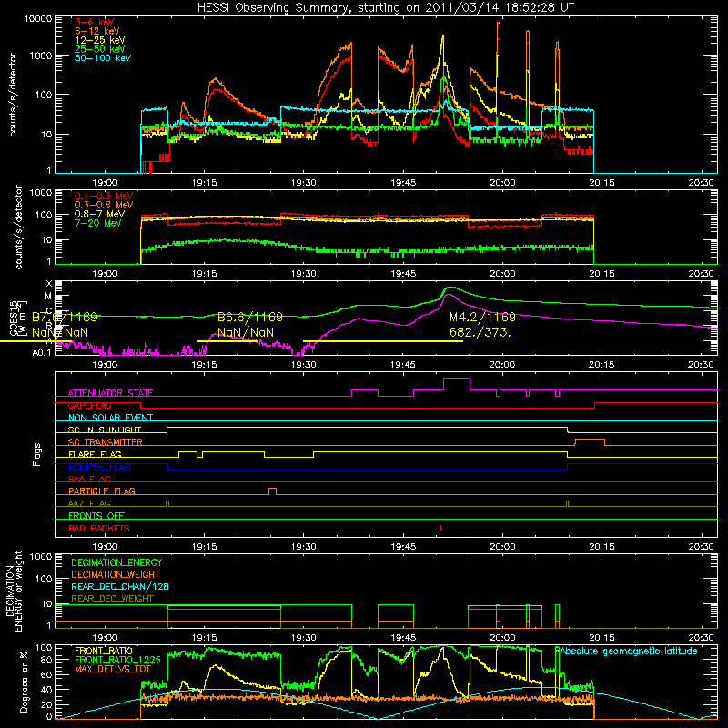Click the Absolute geomagnetic latitude label
Viewport: 728px width, 728px height.
coord(629,652)
